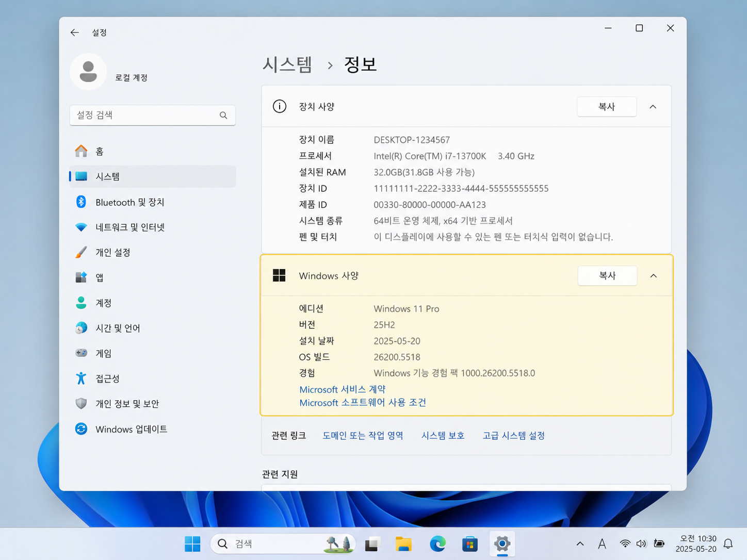Select the 설치 날짜 value 2025-05-20
Screen dimensions: 747x560
point(397,341)
